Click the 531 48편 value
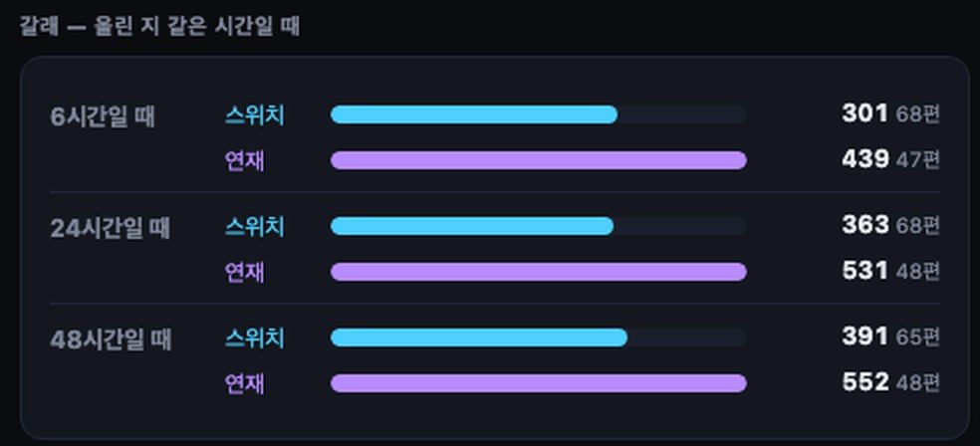This screenshot has width=980, height=446. tap(890, 271)
